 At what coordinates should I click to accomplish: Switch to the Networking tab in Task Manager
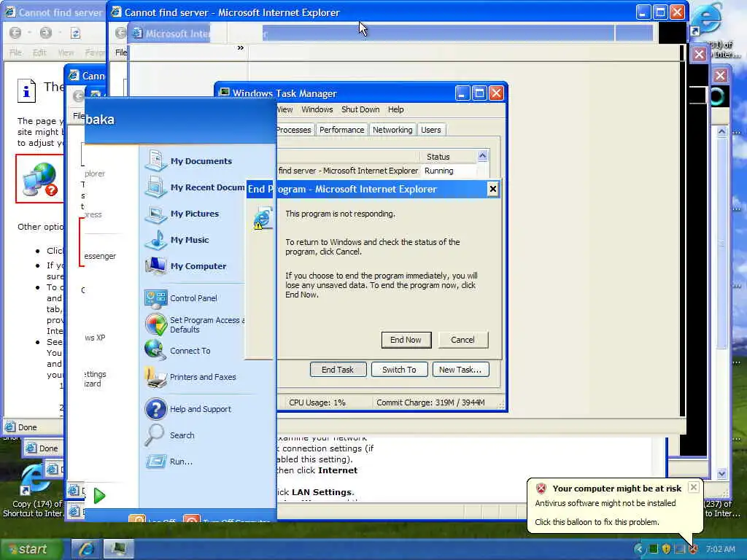coord(392,130)
